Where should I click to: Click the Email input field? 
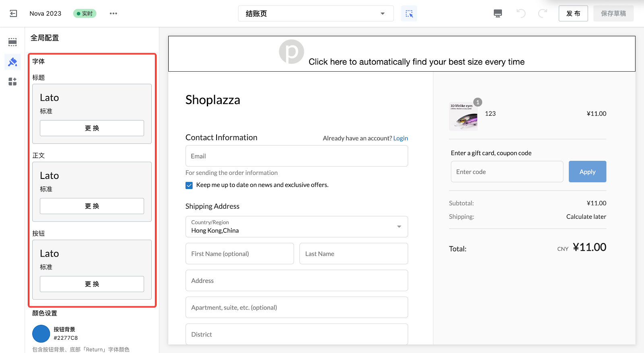tap(297, 156)
